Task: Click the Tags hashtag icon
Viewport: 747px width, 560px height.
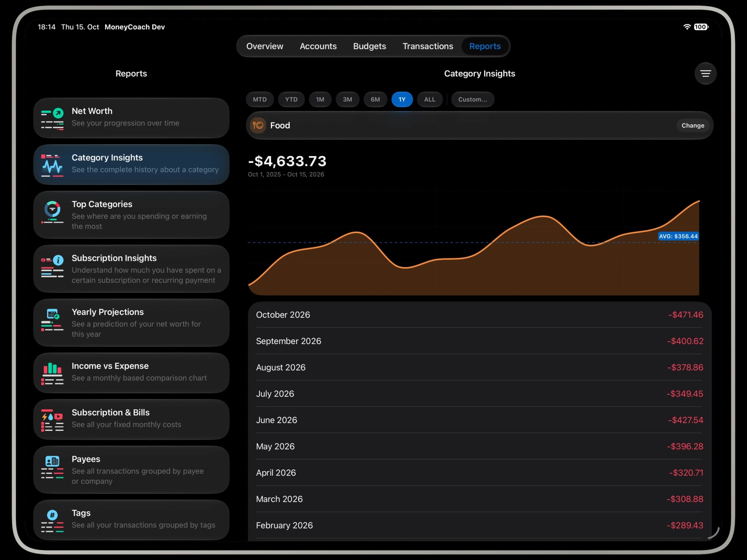Action: pos(52,521)
